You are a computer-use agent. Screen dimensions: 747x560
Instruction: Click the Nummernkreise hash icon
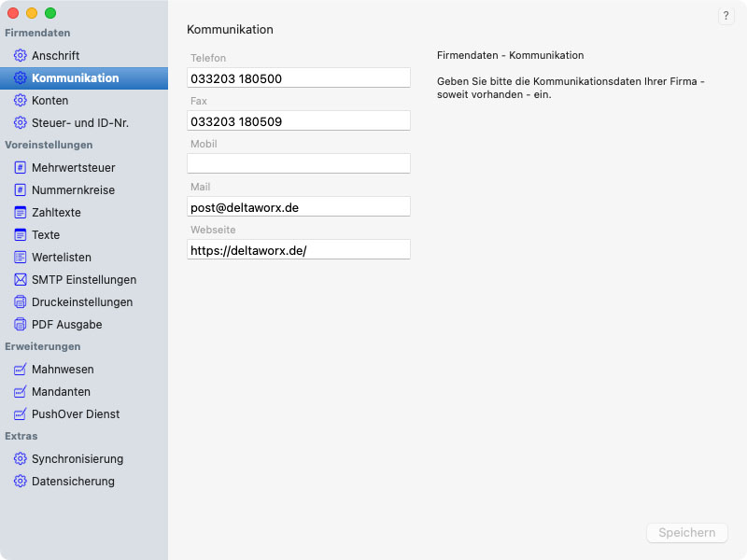(x=20, y=190)
